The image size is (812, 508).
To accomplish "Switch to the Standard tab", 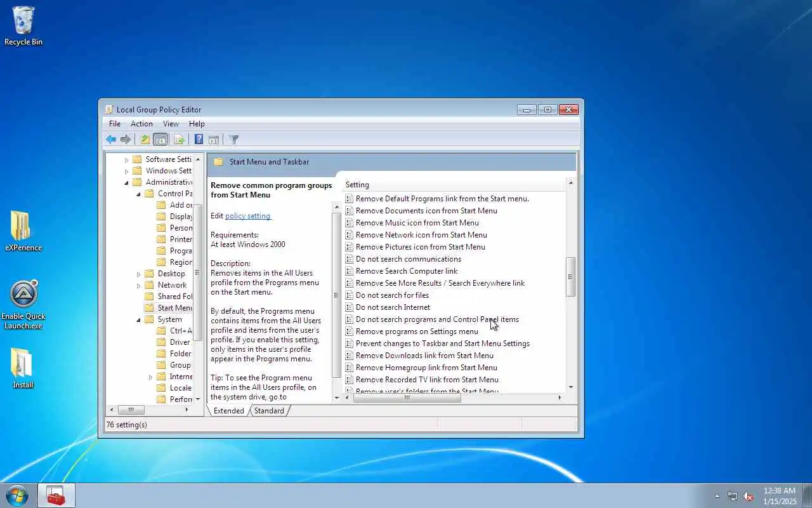I will [269, 411].
